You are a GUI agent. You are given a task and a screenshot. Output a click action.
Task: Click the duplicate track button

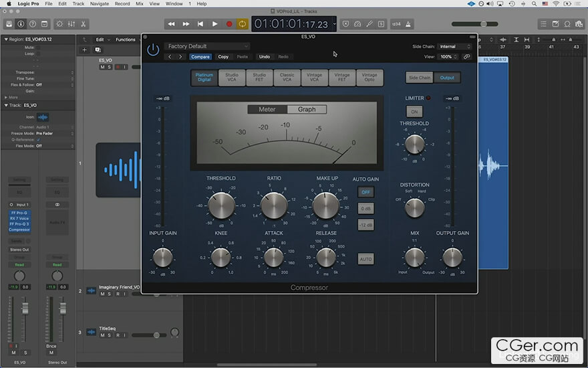point(98,50)
